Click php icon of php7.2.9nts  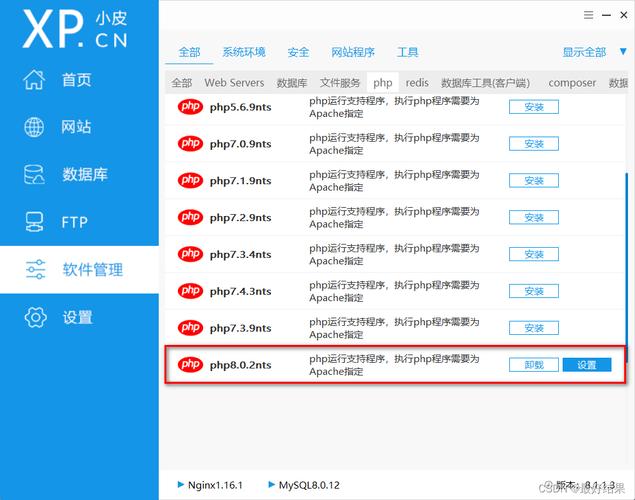[190, 217]
